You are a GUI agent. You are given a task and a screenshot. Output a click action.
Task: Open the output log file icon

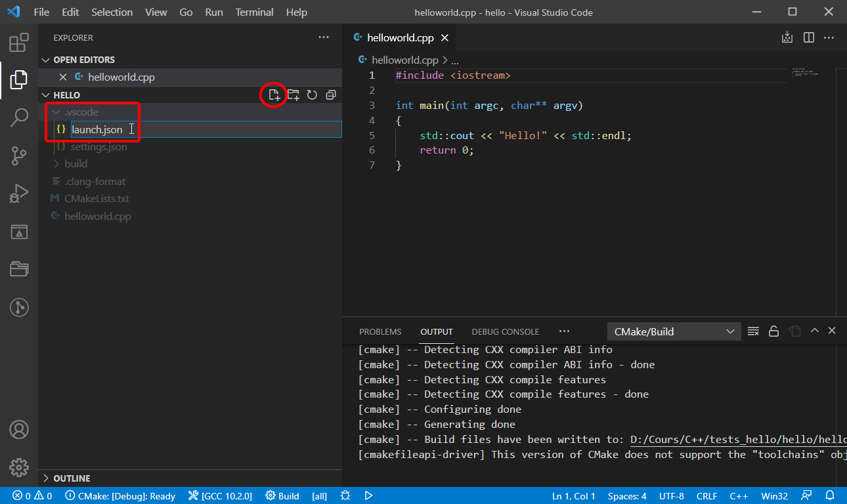[x=794, y=331]
